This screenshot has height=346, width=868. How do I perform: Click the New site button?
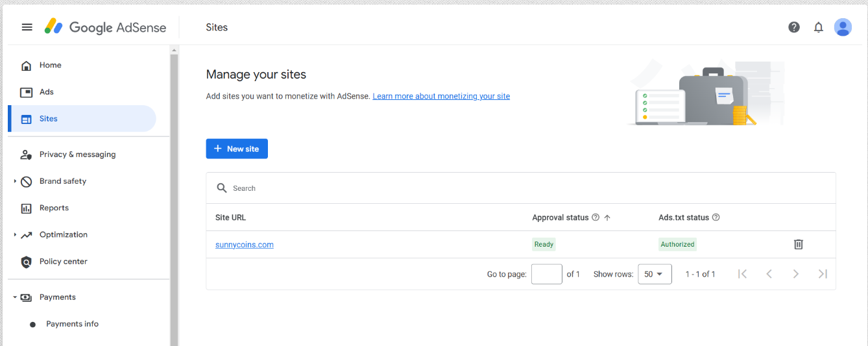[237, 149]
